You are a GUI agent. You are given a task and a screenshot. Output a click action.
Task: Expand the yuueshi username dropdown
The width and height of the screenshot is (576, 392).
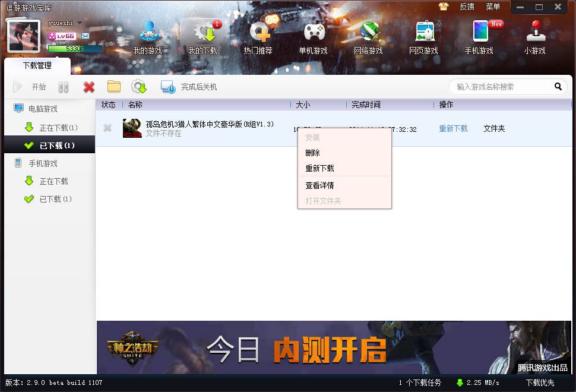[x=80, y=23]
